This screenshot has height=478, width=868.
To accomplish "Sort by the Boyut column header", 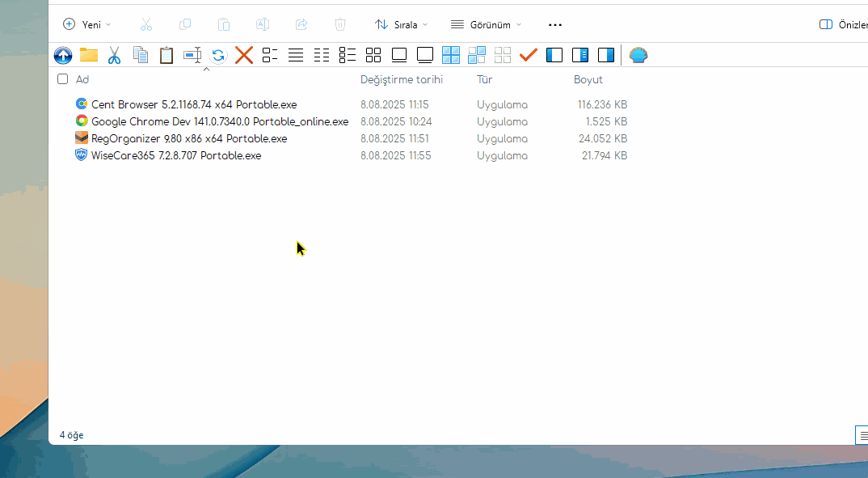I will pos(588,79).
